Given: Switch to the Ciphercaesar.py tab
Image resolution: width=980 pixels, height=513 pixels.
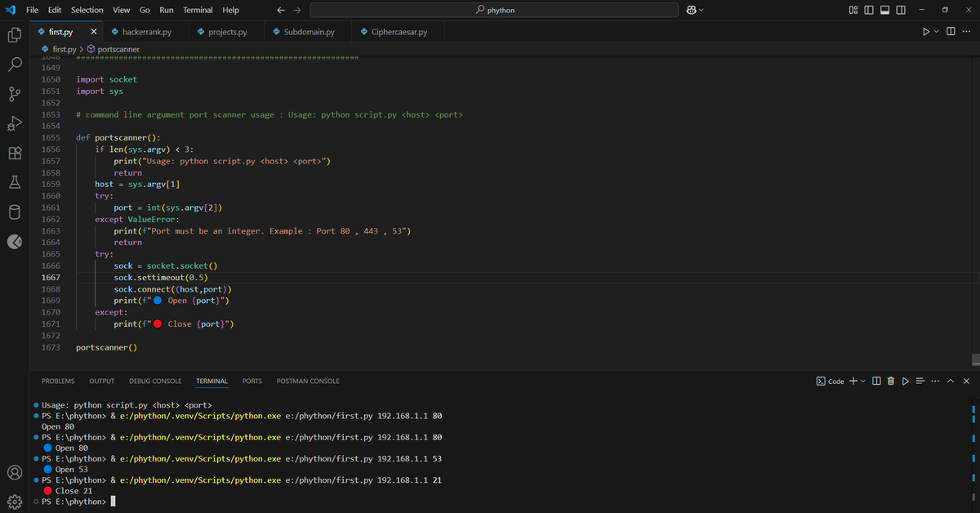Looking at the screenshot, I should coord(399,32).
